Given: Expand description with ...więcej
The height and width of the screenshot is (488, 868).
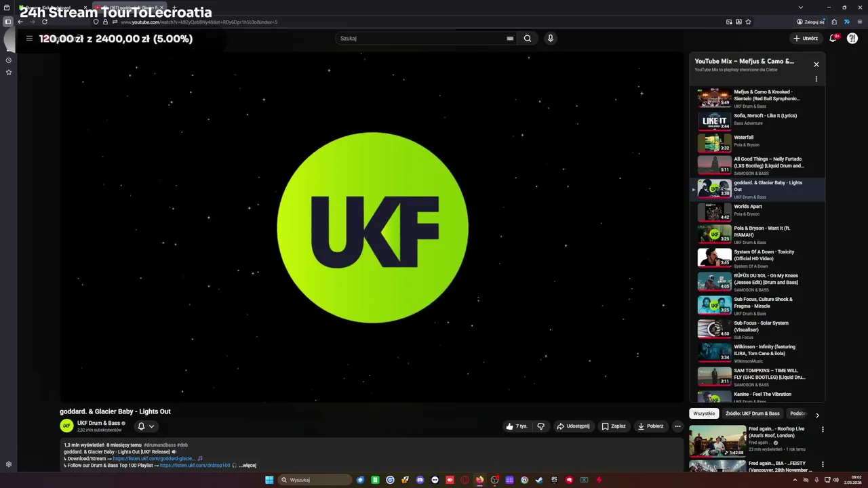Looking at the screenshot, I should point(248,466).
